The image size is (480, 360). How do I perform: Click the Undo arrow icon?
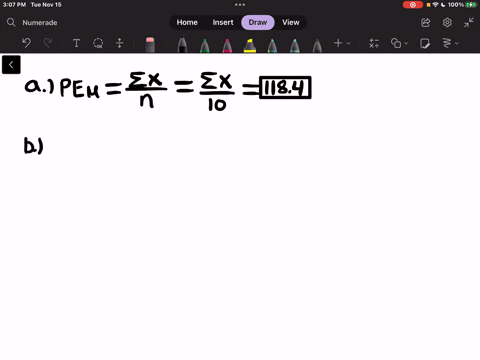[x=27, y=43]
